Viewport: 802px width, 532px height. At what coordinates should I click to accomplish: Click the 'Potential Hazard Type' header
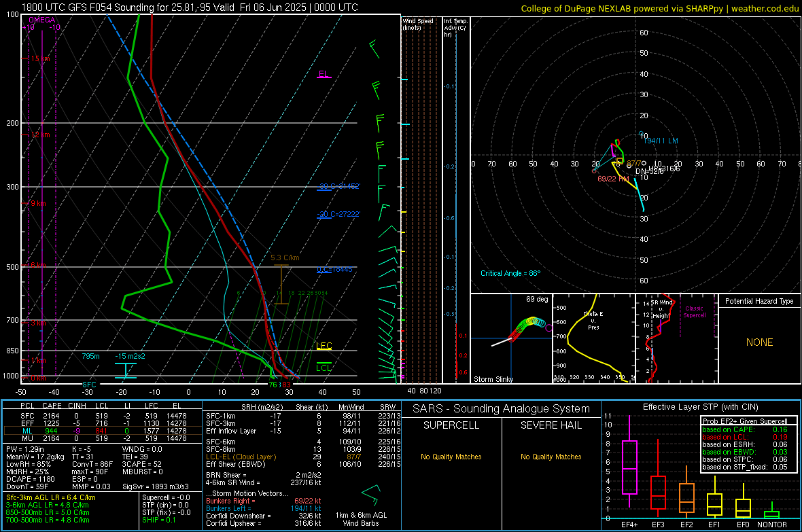click(759, 301)
